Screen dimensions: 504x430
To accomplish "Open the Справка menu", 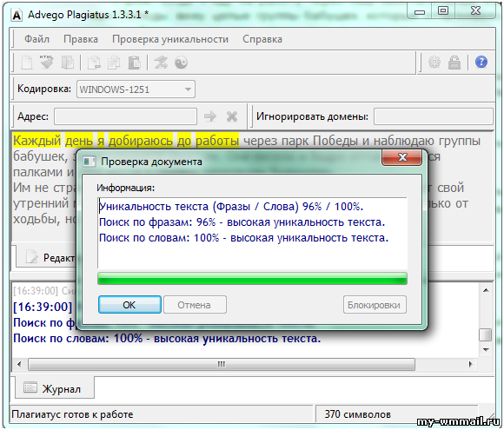I will [262, 39].
